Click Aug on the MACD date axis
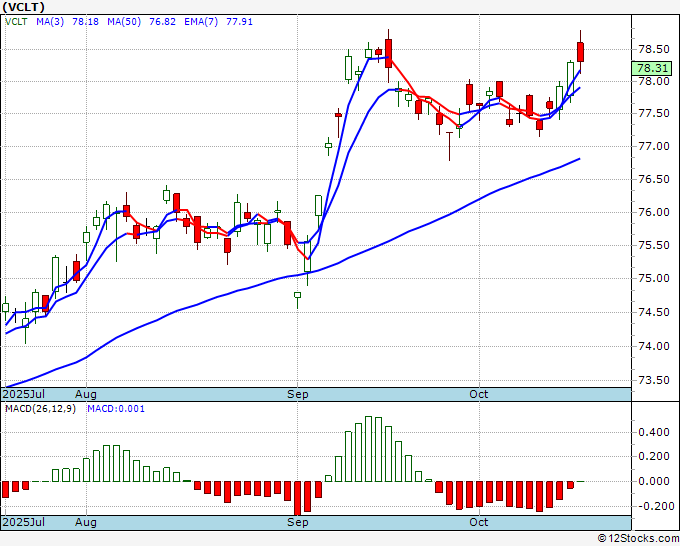The height and width of the screenshot is (546, 680). tap(85, 522)
